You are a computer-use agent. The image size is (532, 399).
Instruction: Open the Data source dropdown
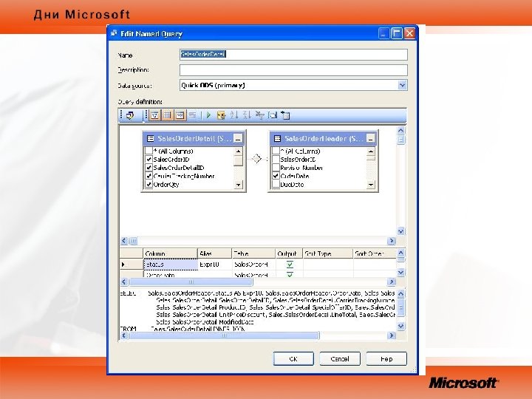tap(402, 85)
